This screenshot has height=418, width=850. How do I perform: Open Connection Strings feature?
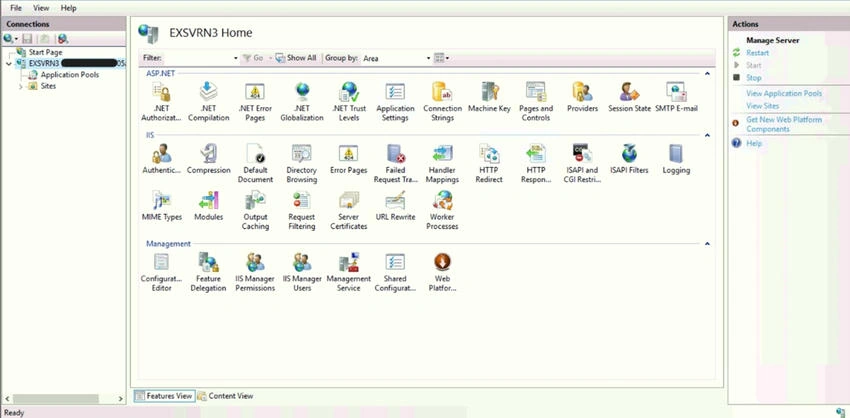click(442, 102)
